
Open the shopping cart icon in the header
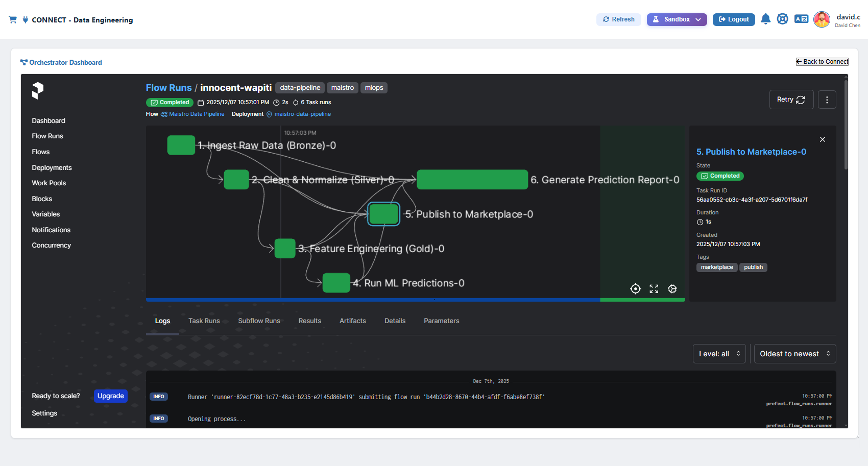tap(13, 19)
